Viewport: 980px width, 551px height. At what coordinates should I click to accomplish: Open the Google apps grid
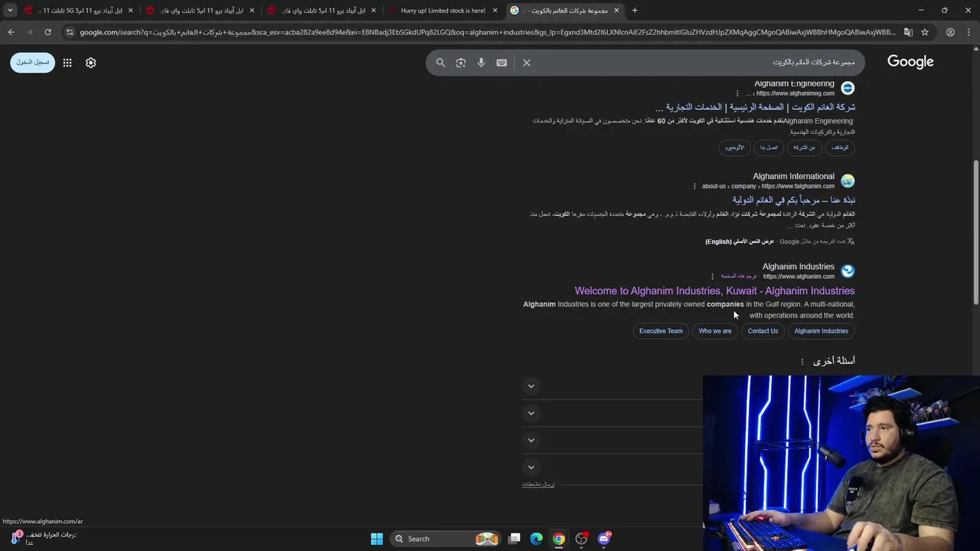coord(67,63)
